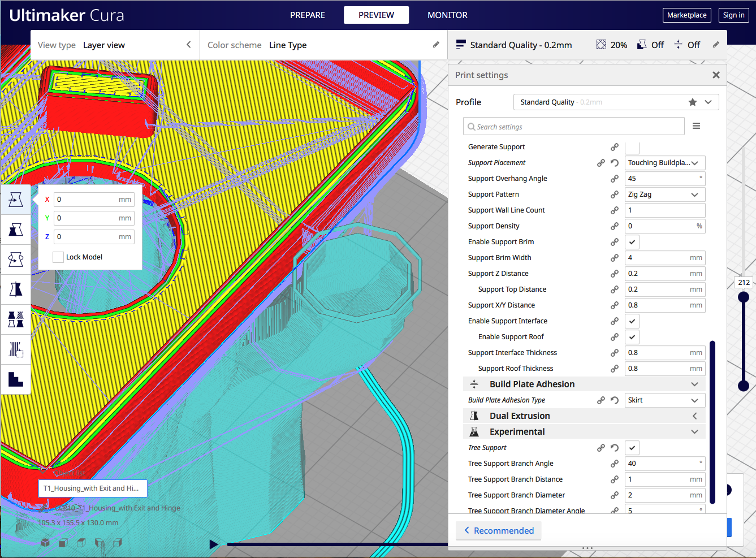Open Support Placement dropdown
The image size is (756, 558).
click(x=665, y=163)
